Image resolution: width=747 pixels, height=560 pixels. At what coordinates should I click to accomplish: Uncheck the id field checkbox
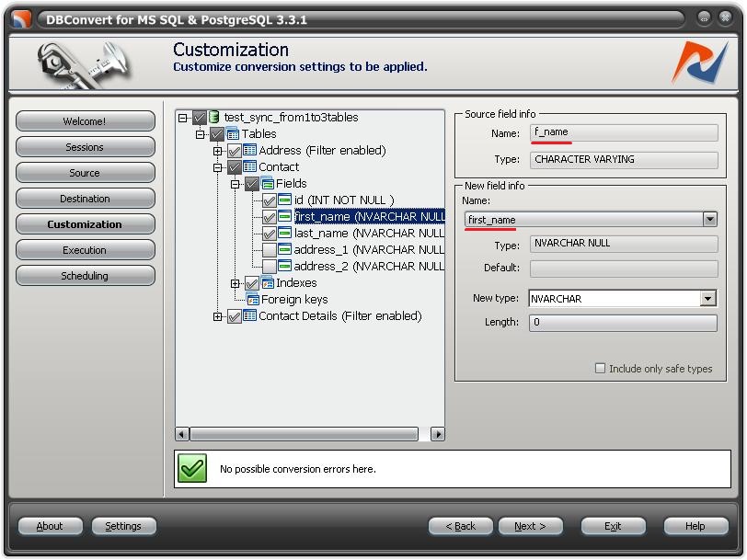(270, 200)
